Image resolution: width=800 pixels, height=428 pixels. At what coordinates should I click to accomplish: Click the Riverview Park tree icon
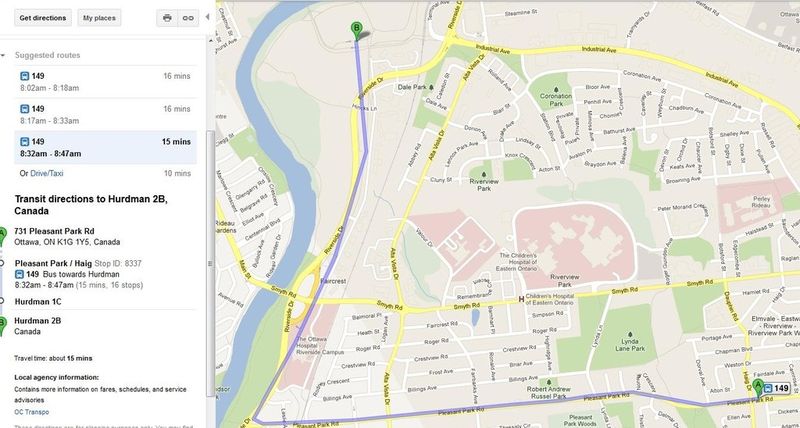point(484,174)
